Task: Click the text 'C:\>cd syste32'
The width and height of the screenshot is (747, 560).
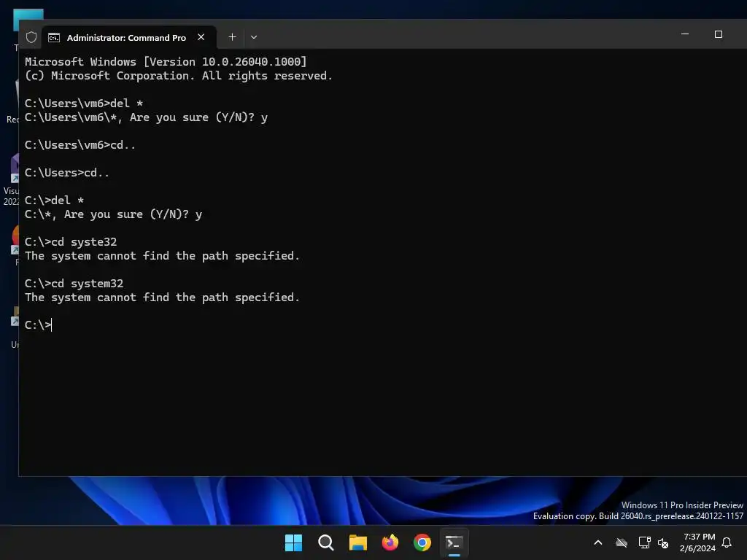Action: tap(71, 242)
